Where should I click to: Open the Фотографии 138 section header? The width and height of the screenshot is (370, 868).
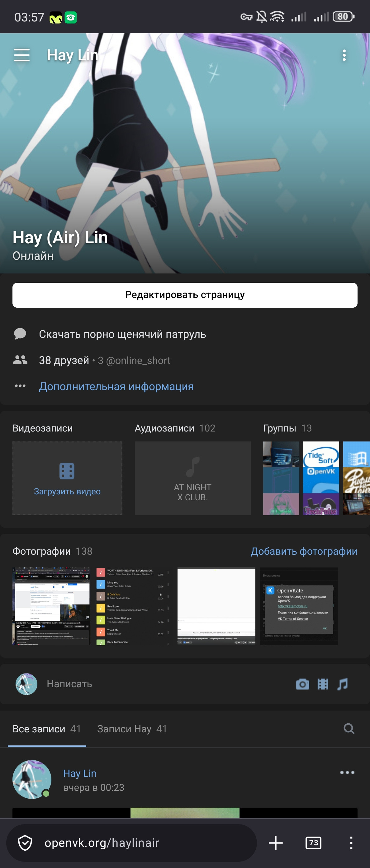tap(52, 551)
